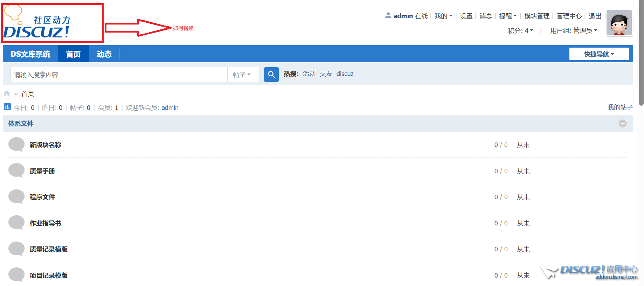Screen dimensions: 644x286
Task: Click into the 请输入搜索内容 search field
Action: point(119,75)
